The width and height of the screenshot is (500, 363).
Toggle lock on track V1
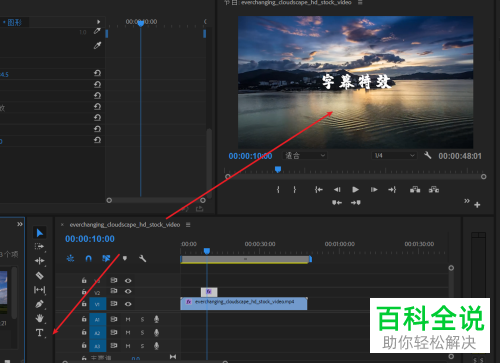[84, 304]
